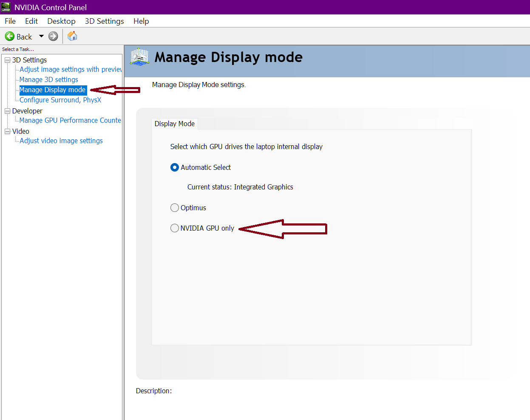This screenshot has height=420, width=530.
Task: Open the Edit menu
Action: pos(31,21)
